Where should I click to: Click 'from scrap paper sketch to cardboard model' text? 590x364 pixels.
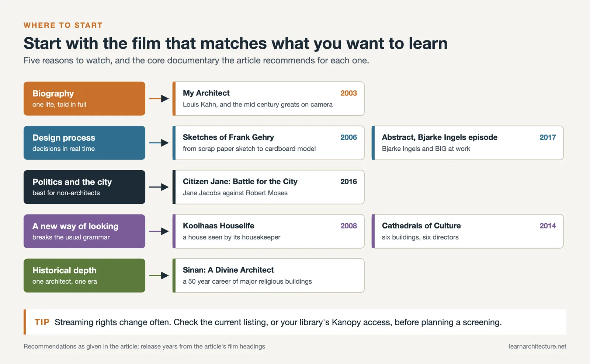point(249,149)
